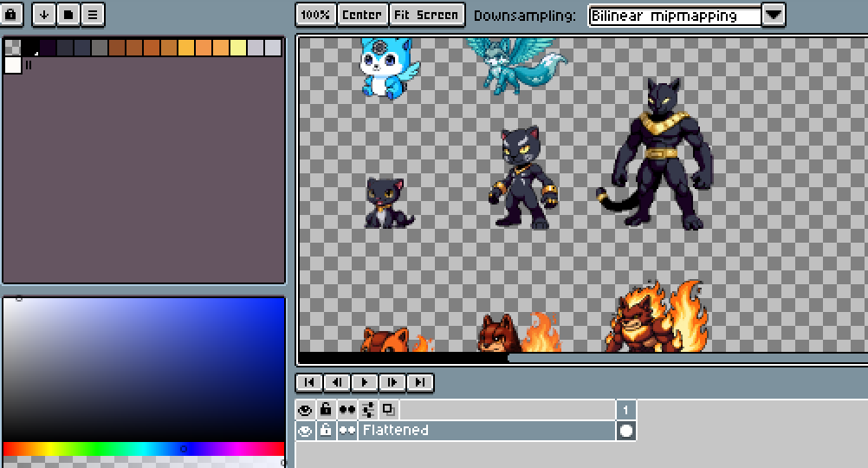
Task: Hide the Flattened layer
Action: click(305, 431)
